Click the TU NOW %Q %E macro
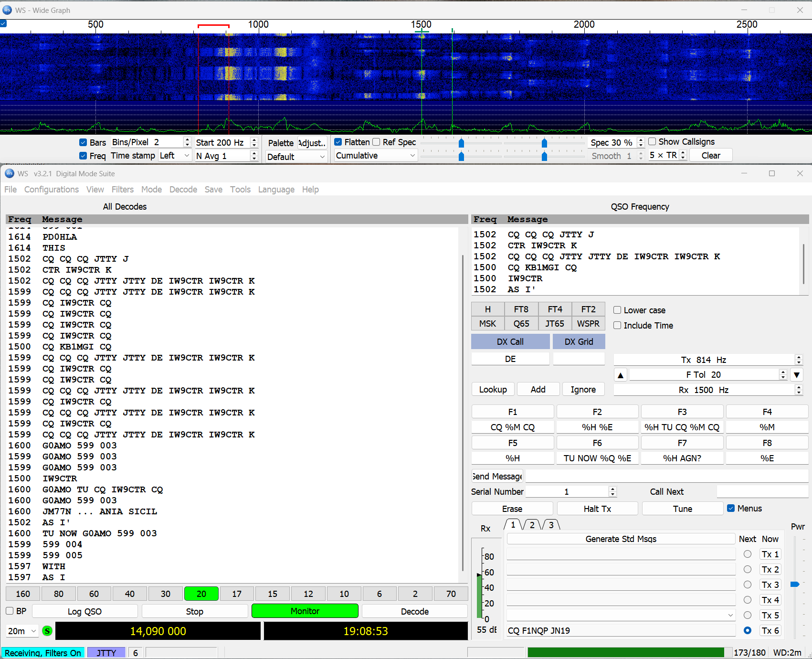 [x=597, y=458]
